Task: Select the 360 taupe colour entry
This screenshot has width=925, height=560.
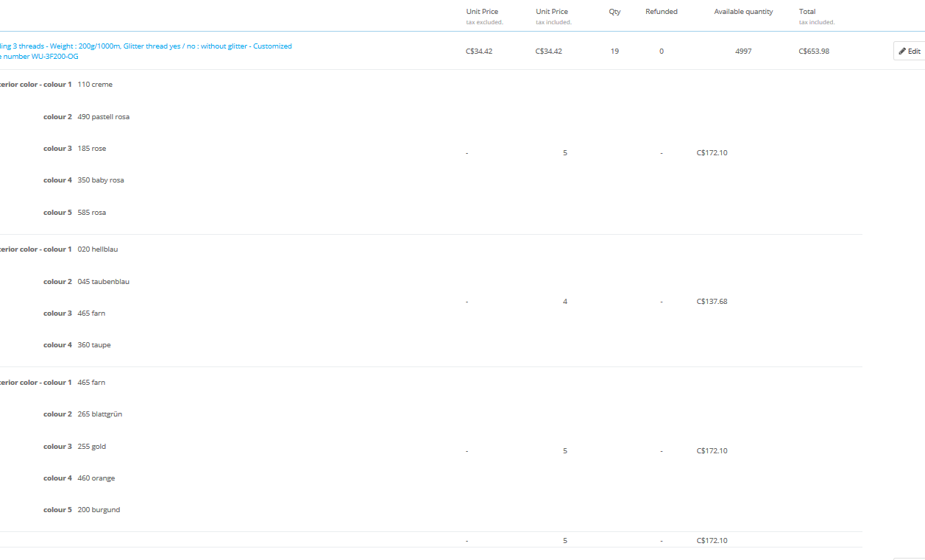Action: tap(94, 345)
